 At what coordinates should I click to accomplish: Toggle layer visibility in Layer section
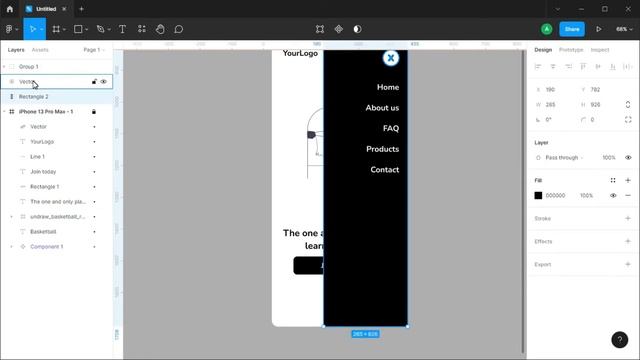point(628,158)
